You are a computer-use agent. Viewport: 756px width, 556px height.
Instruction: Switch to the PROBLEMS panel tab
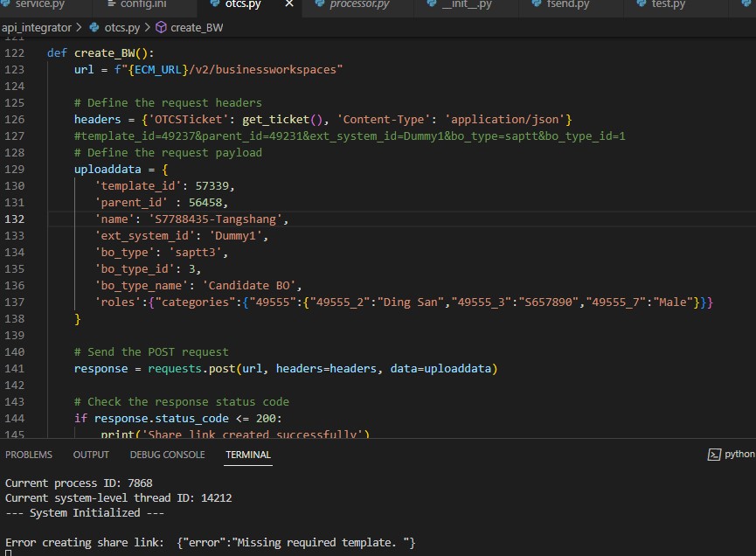click(29, 455)
